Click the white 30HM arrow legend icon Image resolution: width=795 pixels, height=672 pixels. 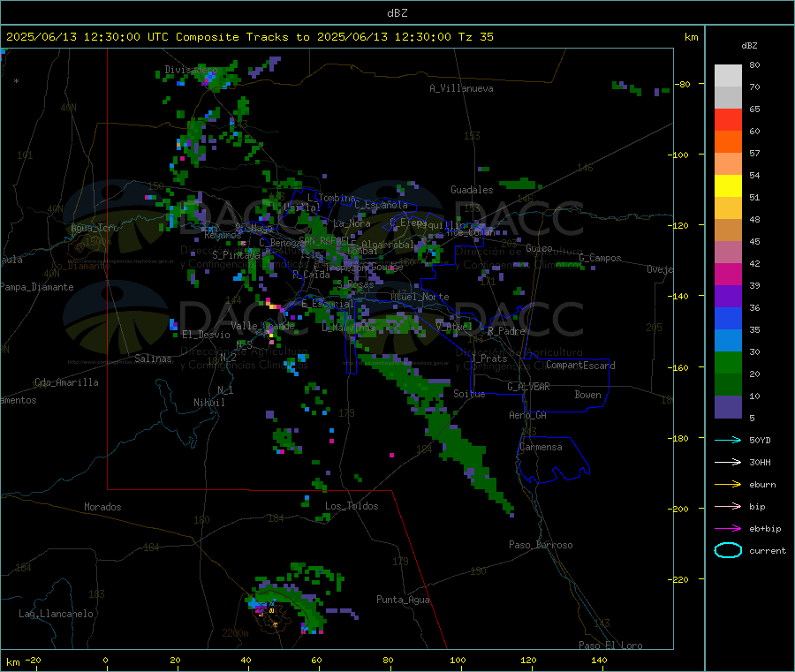pyautogui.click(x=728, y=462)
